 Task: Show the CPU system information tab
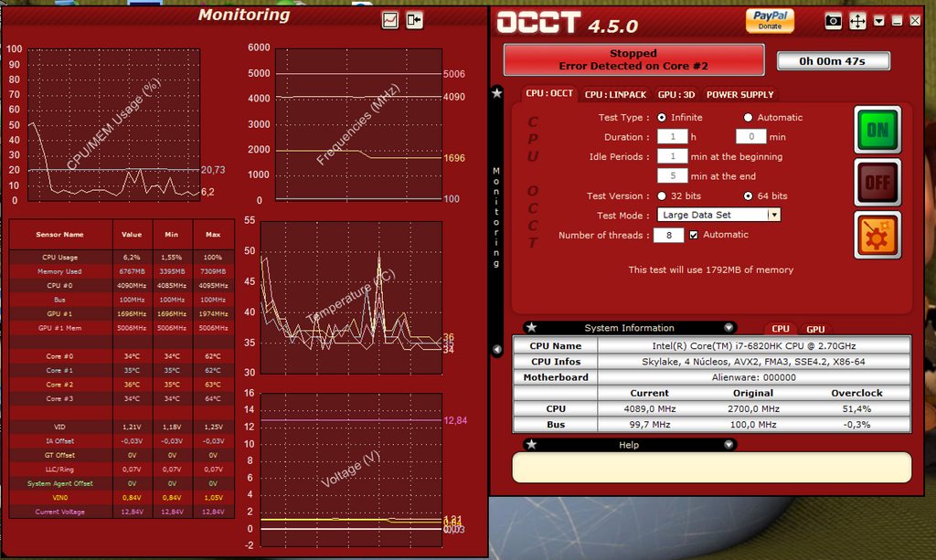pos(781,329)
